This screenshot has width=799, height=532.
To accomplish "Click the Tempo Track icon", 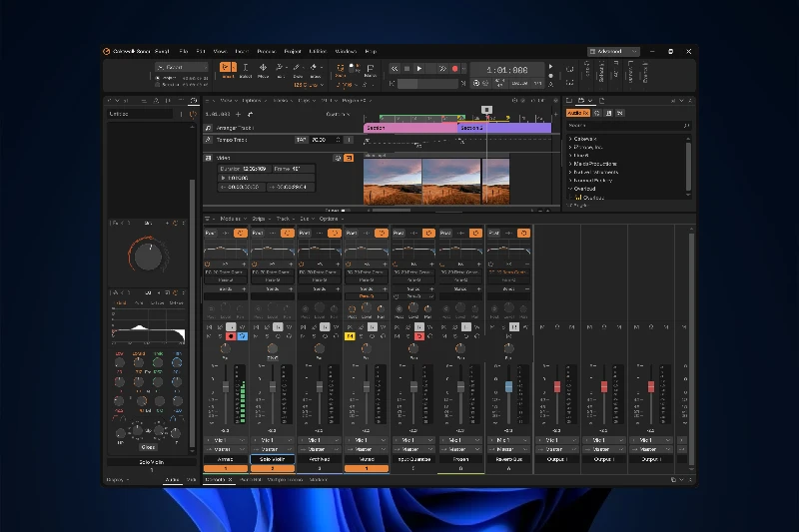I will coord(209,140).
